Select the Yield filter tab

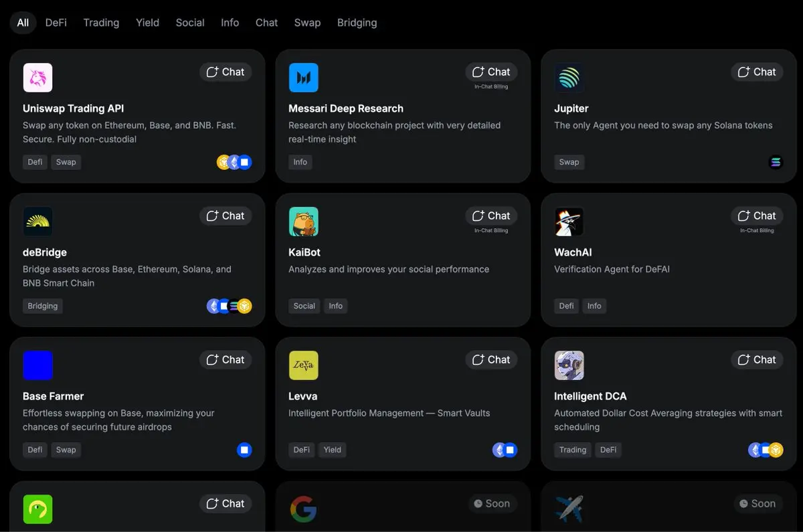[x=147, y=22]
